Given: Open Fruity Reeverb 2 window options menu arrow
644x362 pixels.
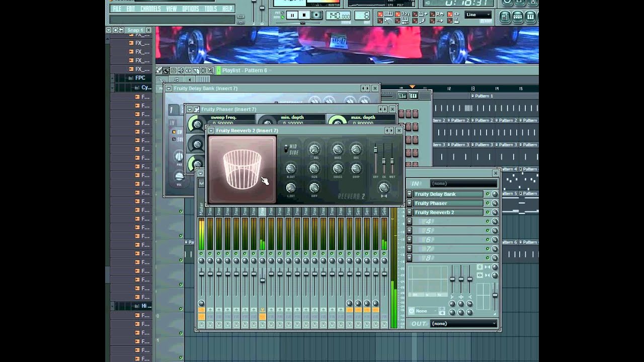Looking at the screenshot, I should pos(211,131).
